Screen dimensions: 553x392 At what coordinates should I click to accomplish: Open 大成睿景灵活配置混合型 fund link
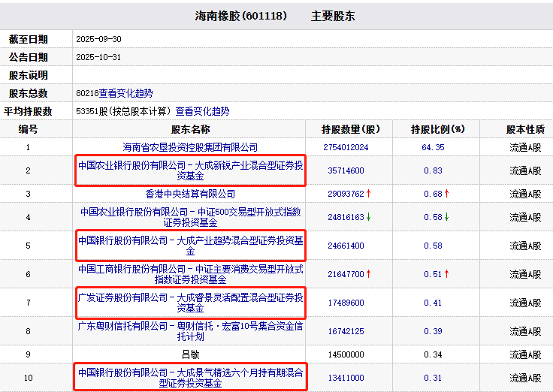click(x=190, y=303)
